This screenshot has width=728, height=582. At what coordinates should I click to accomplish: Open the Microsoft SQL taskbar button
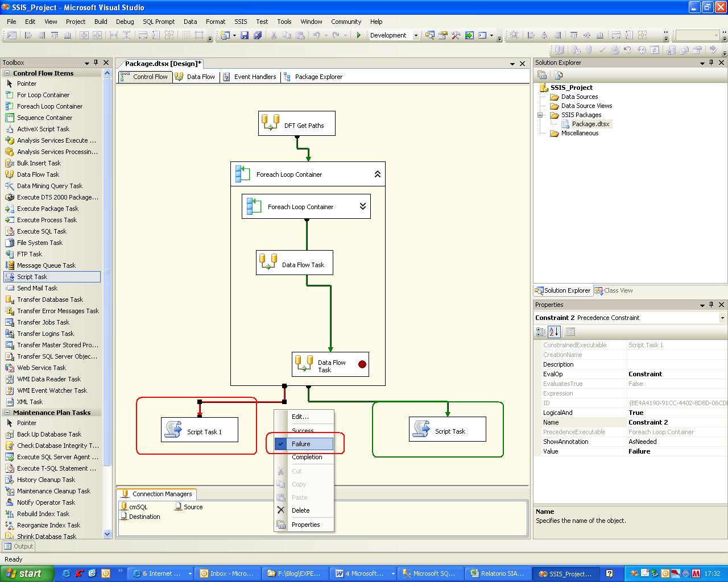coord(430,573)
